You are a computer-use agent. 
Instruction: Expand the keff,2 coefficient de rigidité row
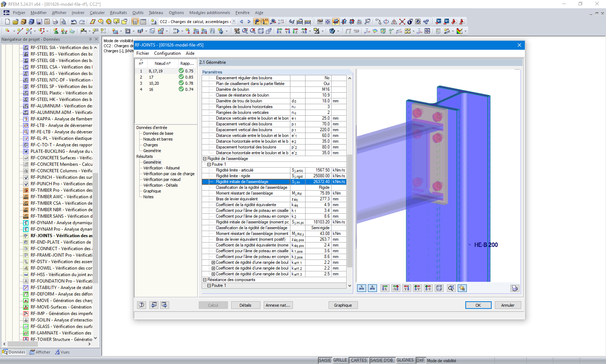[213, 268]
